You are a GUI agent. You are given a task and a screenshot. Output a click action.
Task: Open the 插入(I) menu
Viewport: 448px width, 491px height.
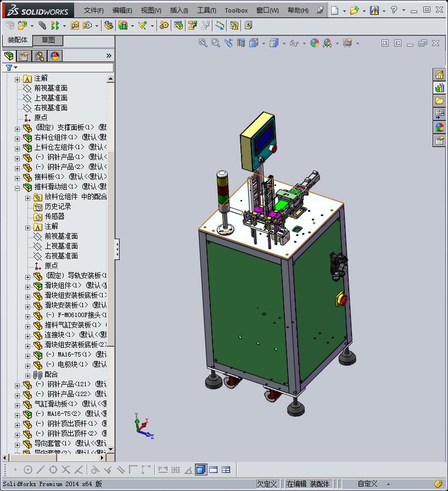tap(179, 10)
